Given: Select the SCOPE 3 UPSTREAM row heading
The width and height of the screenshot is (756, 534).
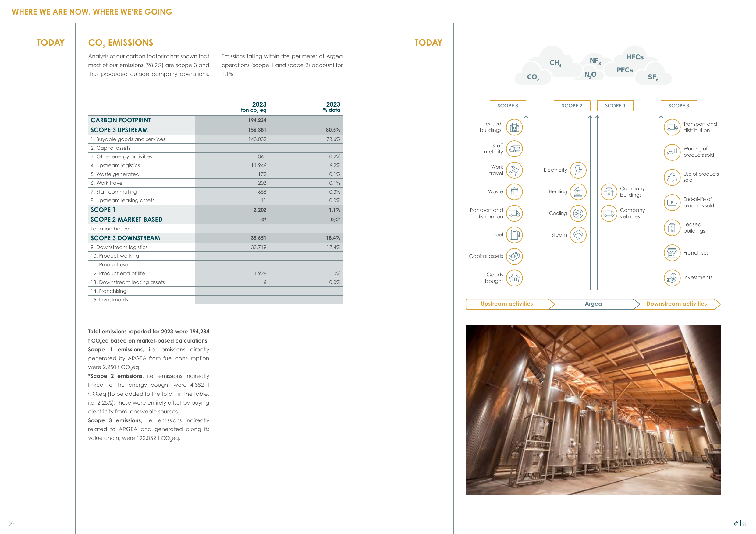Looking at the screenshot, I should (x=119, y=130).
